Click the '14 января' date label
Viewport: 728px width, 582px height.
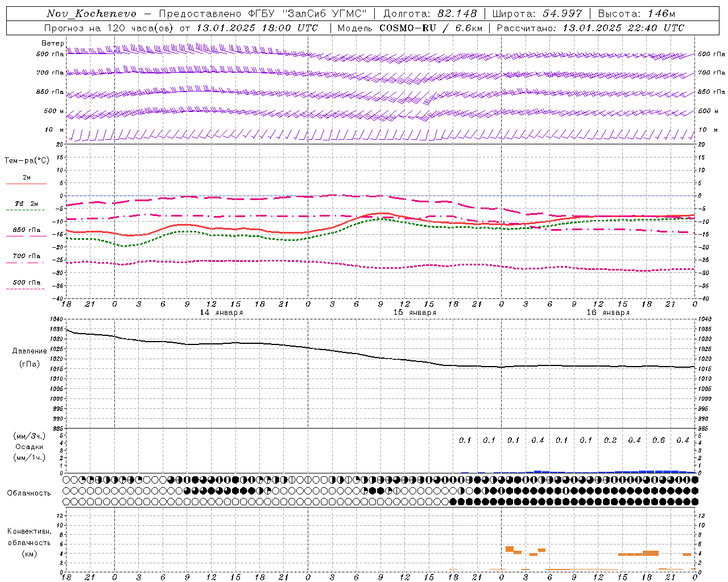(x=221, y=313)
